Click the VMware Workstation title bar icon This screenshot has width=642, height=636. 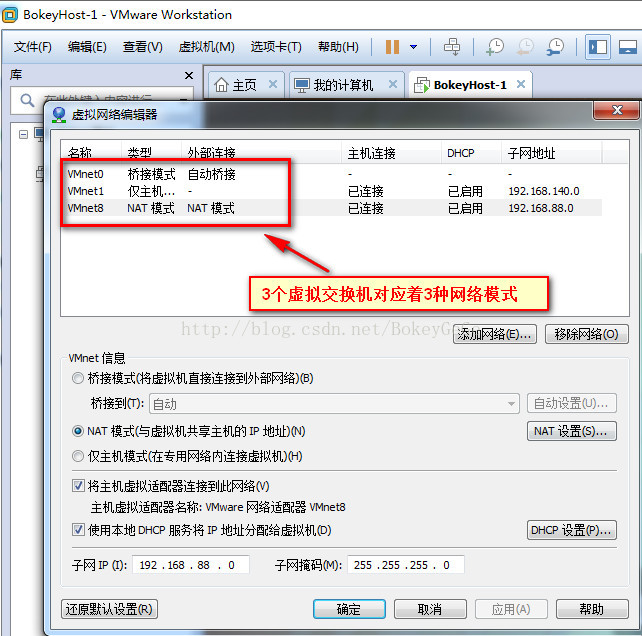point(10,15)
